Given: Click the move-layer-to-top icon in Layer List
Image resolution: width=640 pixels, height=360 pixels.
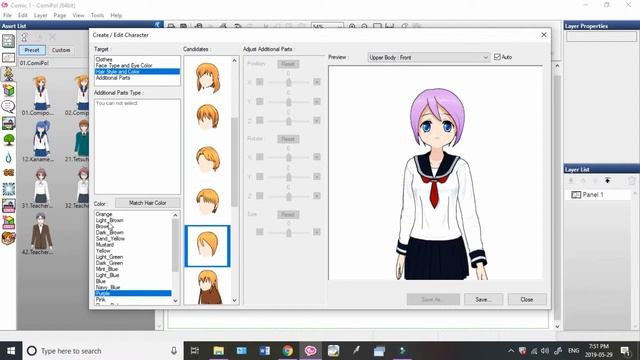Looking at the screenshot, I should click(x=607, y=180).
